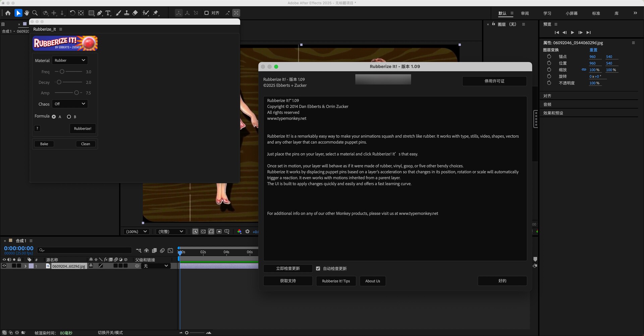The height and width of the screenshot is (336, 644).
Task: Expand the 0609204..6029d.jpg layer properties
Action: click(x=25, y=266)
